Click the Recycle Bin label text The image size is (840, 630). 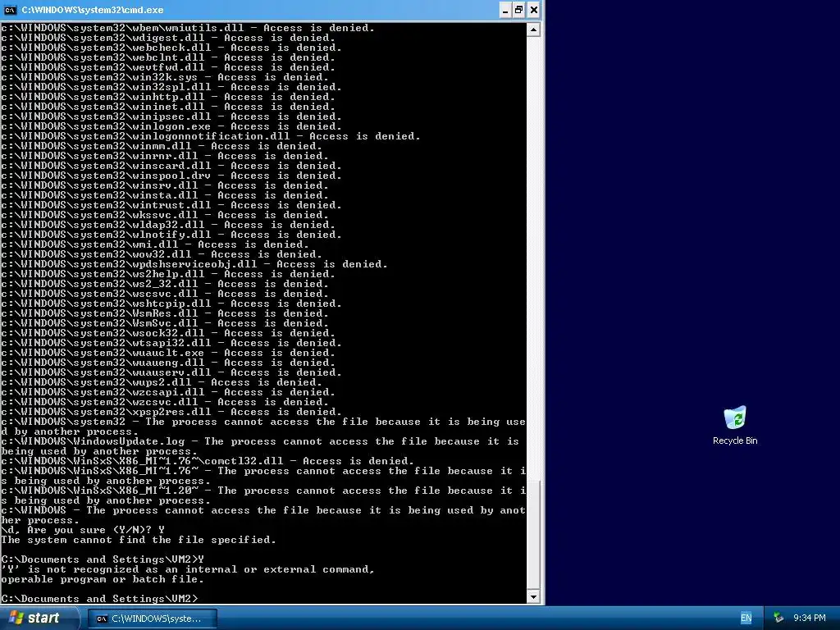(735, 441)
